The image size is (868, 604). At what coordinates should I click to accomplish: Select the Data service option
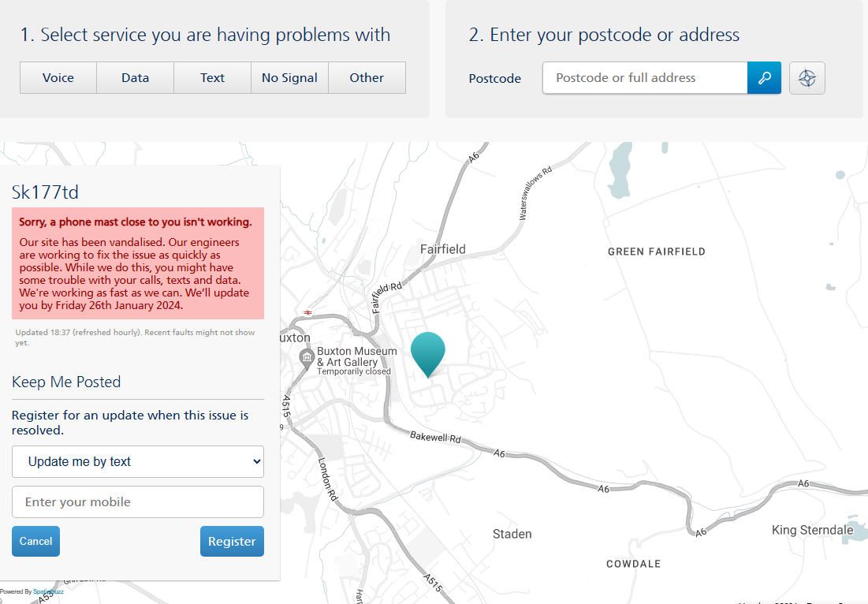click(136, 78)
